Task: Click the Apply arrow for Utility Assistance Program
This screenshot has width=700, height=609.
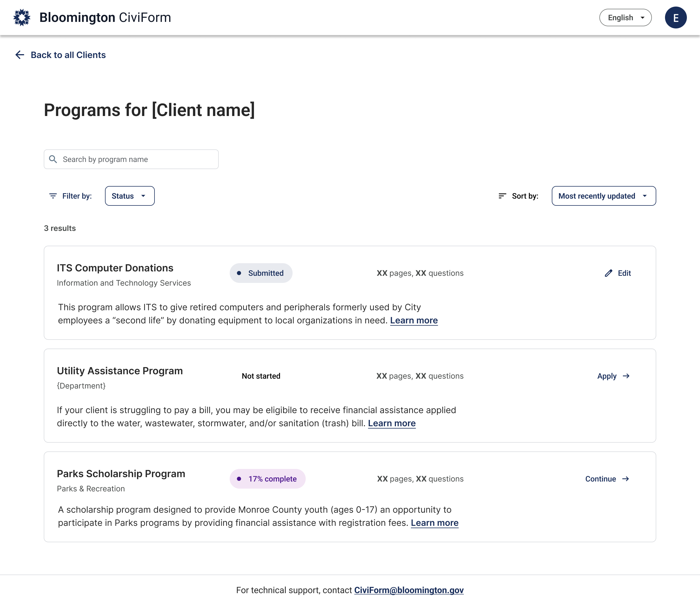Action: 626,376
